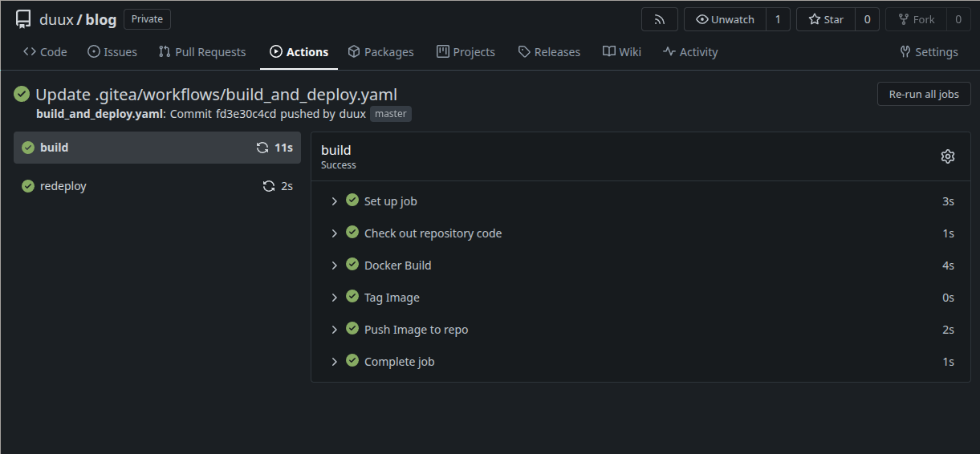The width and height of the screenshot is (980, 454).
Task: Click success check icon for Complete job
Action: (352, 360)
